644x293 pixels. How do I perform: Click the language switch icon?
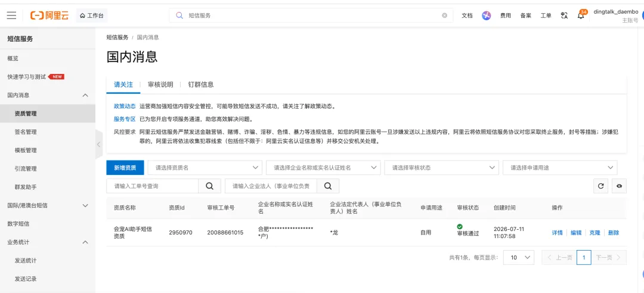point(564,16)
